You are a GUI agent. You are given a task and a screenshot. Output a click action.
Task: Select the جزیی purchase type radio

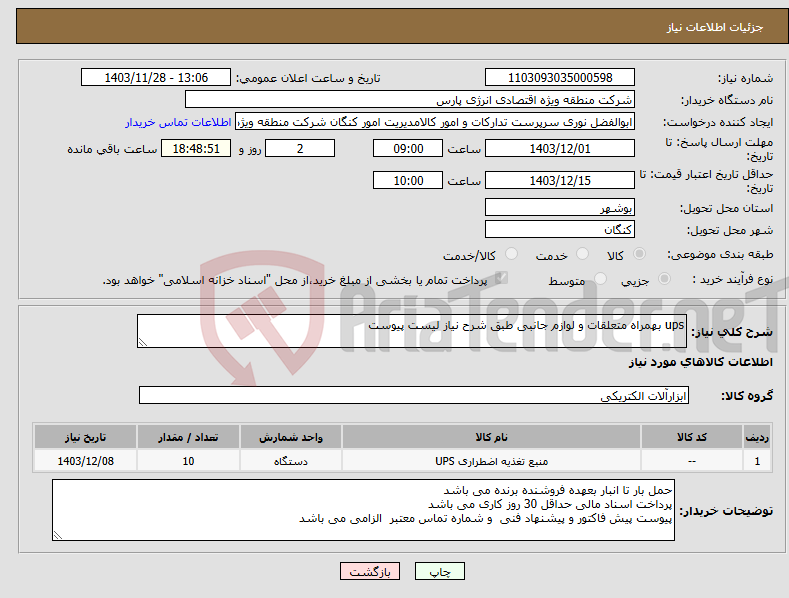pyautogui.click(x=664, y=278)
